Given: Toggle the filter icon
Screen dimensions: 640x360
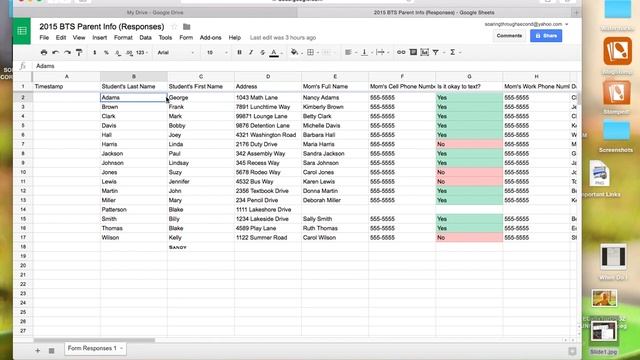Looking at the screenshot, I should click(436, 52).
